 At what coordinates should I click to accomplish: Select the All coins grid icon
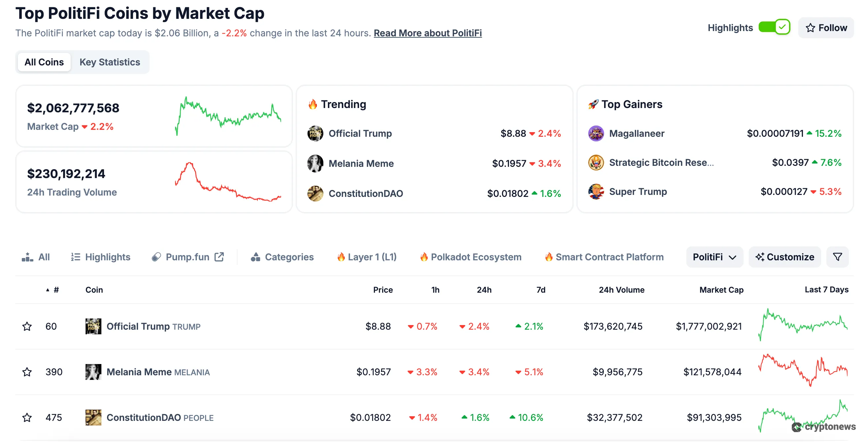27,257
